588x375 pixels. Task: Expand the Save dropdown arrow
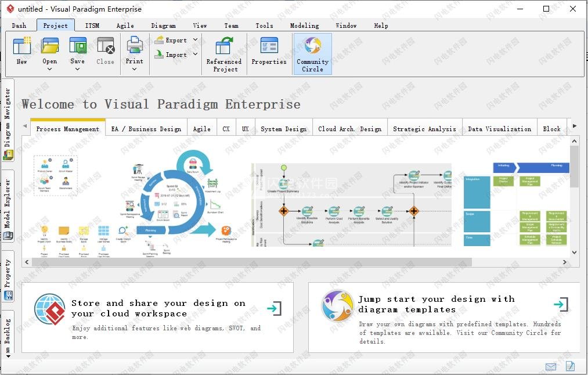(x=77, y=69)
